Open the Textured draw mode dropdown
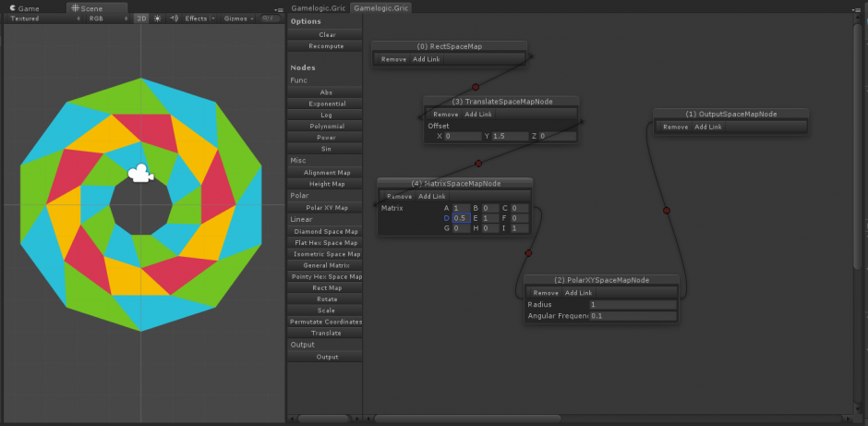Image resolution: width=868 pixels, height=426 pixels. [x=45, y=18]
